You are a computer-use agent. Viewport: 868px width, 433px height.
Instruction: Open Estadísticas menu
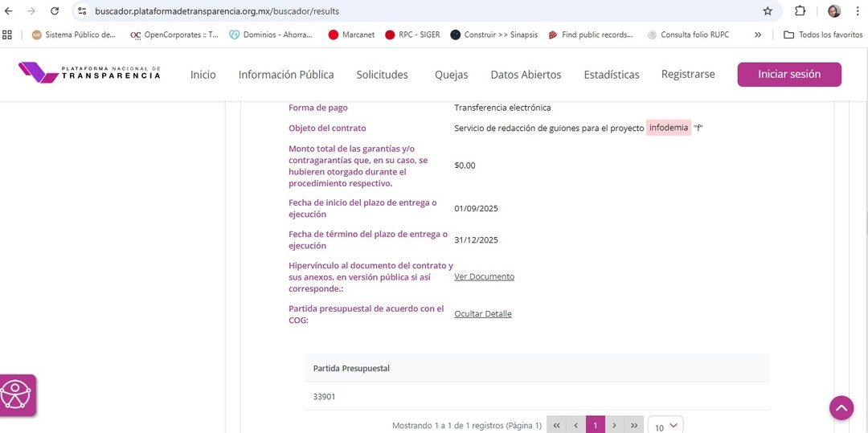tap(612, 75)
